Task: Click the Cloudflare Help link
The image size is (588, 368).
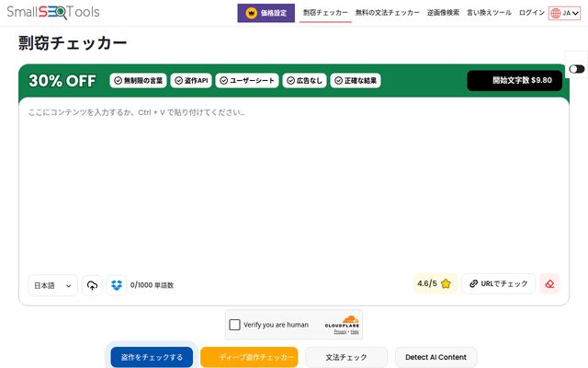Action: (355, 332)
